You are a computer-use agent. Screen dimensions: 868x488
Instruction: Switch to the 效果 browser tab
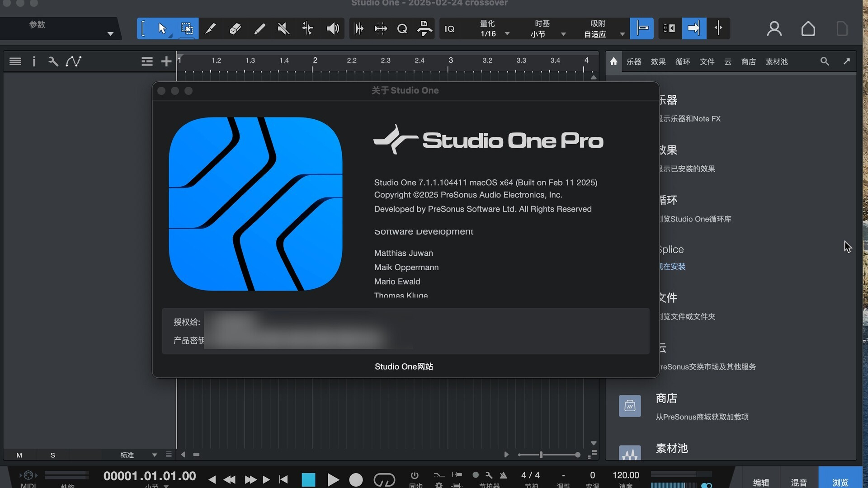(658, 62)
